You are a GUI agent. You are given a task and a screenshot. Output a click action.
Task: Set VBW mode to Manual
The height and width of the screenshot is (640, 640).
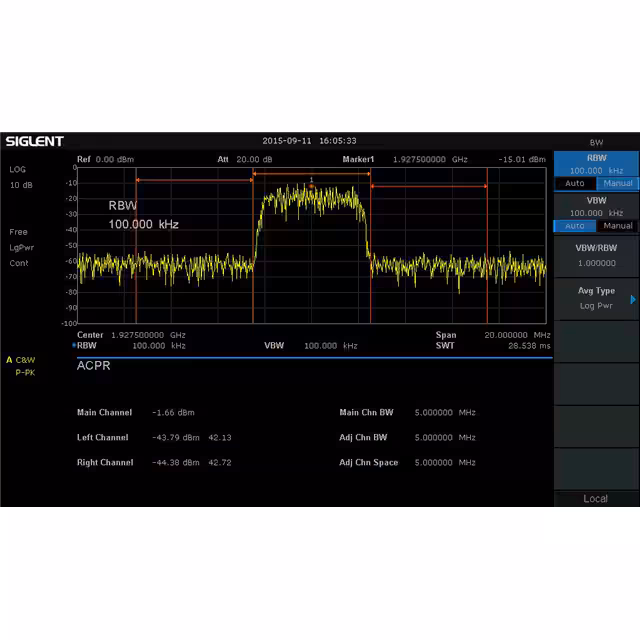(x=618, y=226)
